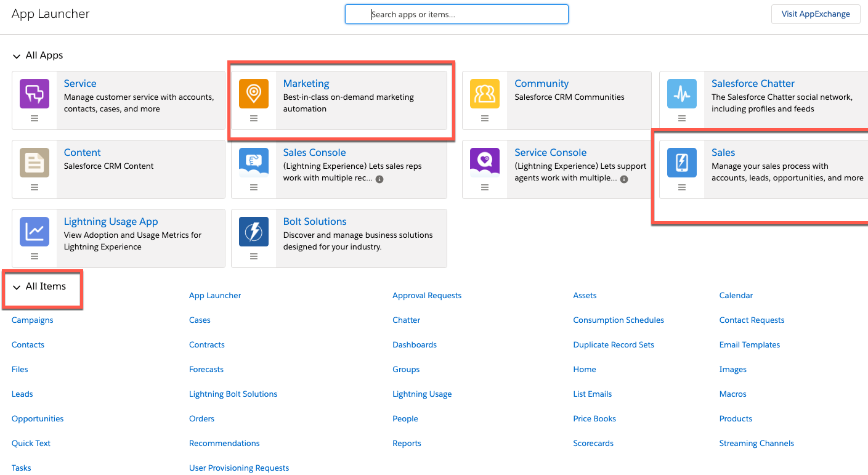Open the Marketing title link
This screenshot has height=475, width=868.
pos(306,83)
